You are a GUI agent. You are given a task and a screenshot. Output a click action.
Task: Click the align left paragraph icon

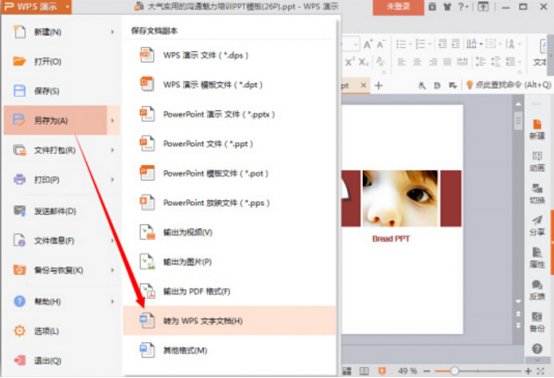(x=402, y=62)
